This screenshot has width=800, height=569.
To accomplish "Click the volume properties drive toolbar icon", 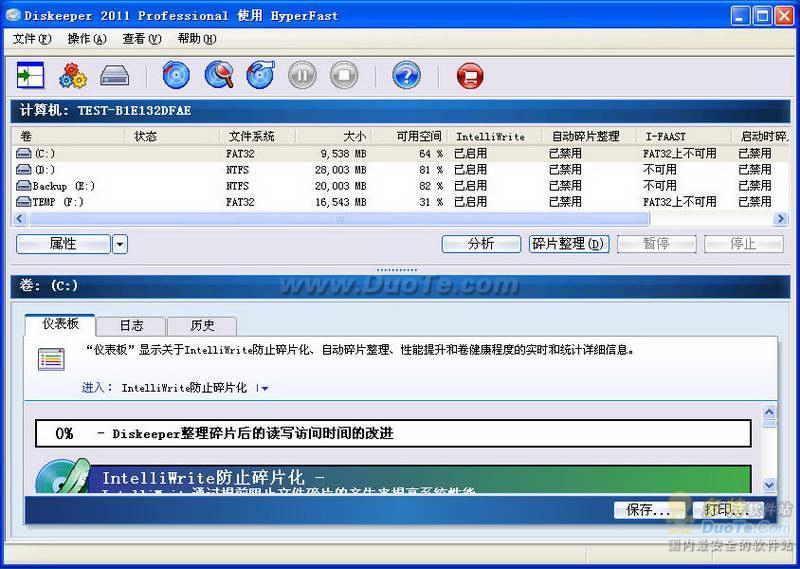I will (x=115, y=76).
